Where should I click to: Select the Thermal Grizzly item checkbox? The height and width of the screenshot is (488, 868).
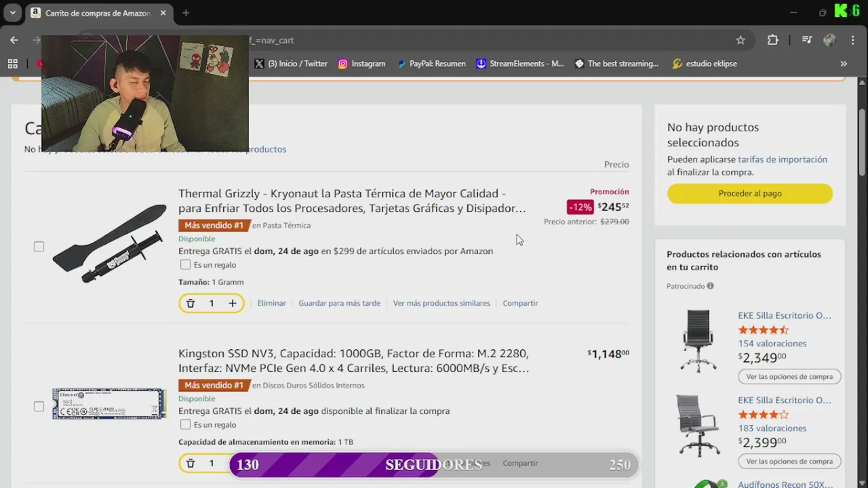click(39, 247)
